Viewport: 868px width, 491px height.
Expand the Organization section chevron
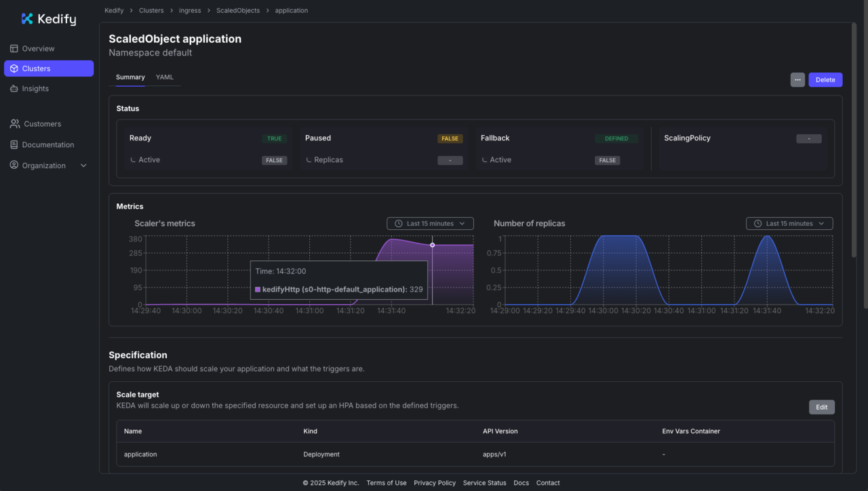click(x=83, y=165)
